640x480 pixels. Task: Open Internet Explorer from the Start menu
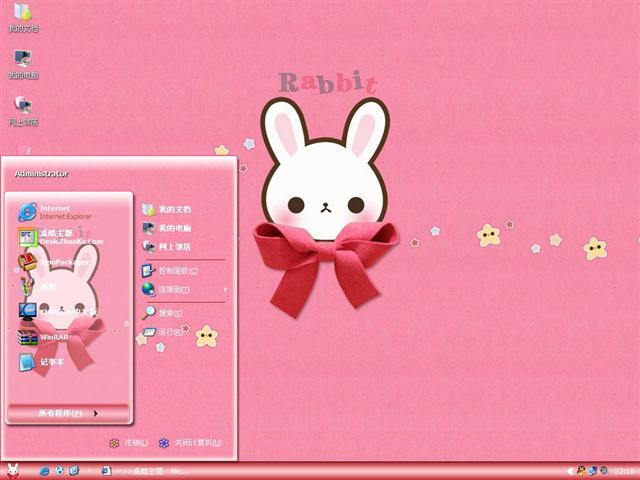56,212
